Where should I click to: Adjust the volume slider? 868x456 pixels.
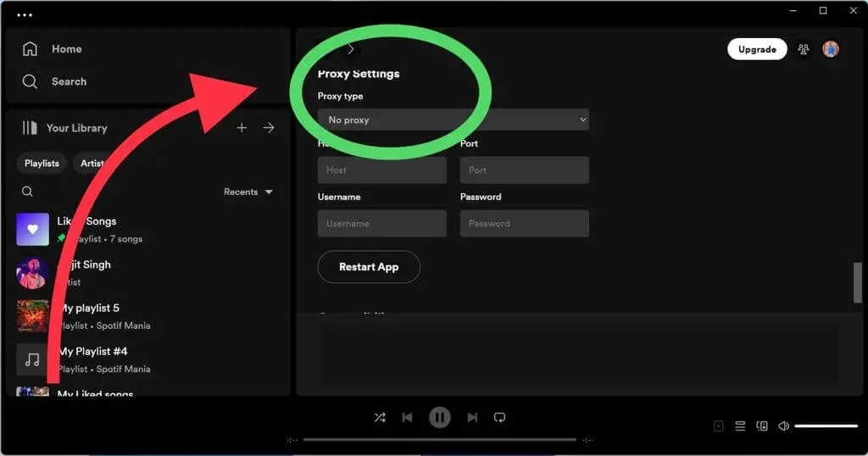click(x=826, y=426)
